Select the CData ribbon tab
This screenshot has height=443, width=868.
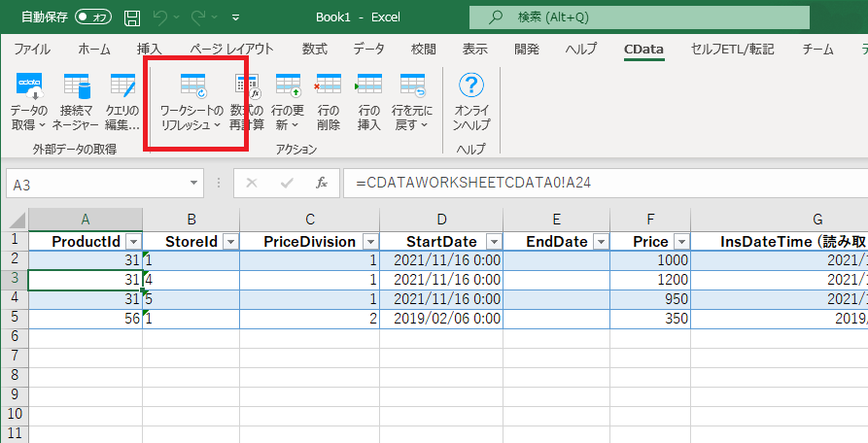click(x=643, y=50)
